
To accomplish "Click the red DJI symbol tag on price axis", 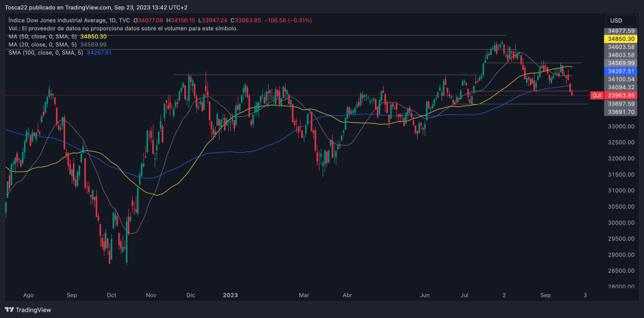I will tap(597, 95).
